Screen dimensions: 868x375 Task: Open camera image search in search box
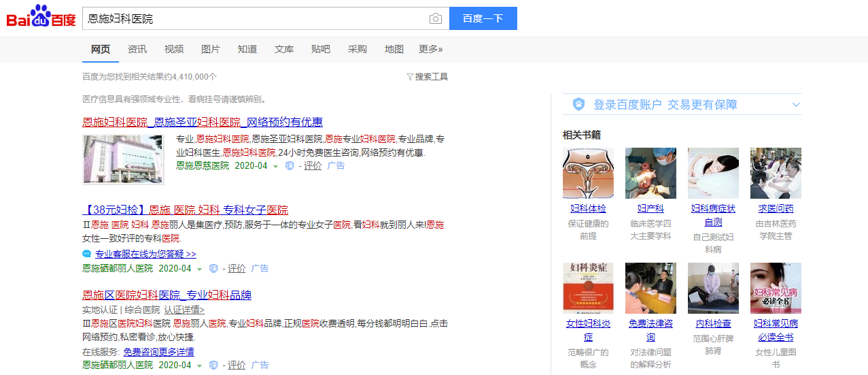436,19
